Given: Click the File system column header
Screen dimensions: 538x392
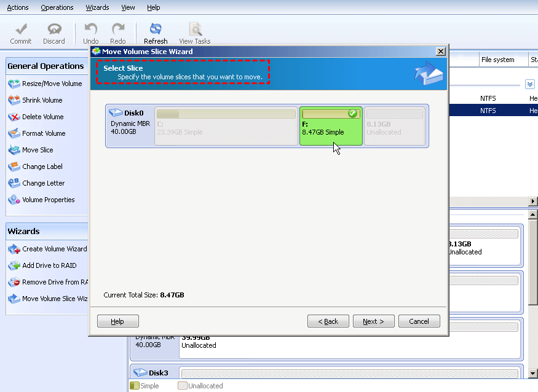Looking at the screenshot, I should (x=503, y=60).
